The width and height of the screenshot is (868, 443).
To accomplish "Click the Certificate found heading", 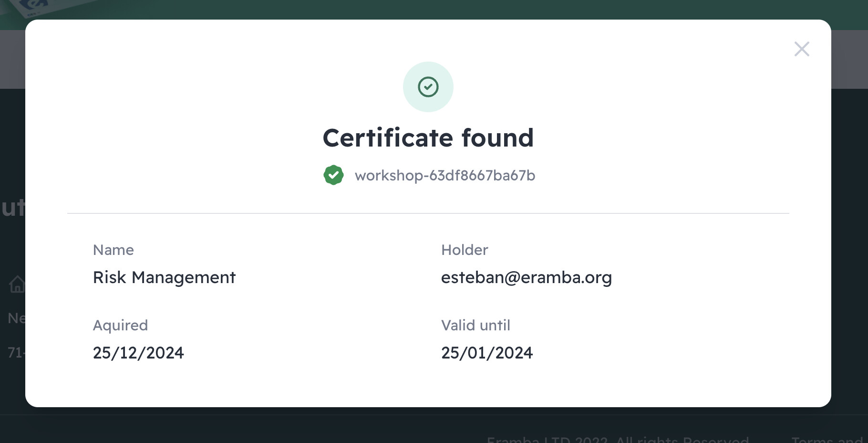I will point(428,138).
